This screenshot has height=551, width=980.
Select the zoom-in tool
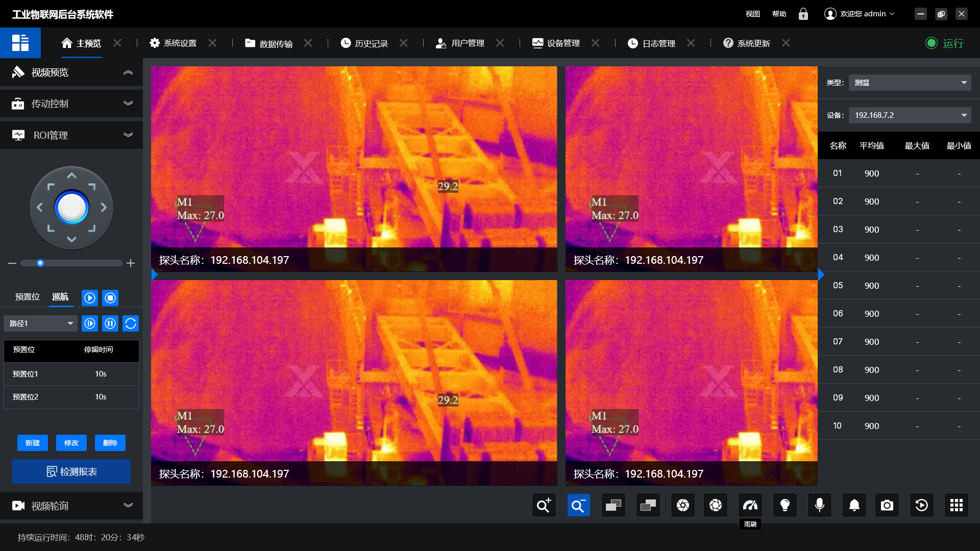coord(544,505)
